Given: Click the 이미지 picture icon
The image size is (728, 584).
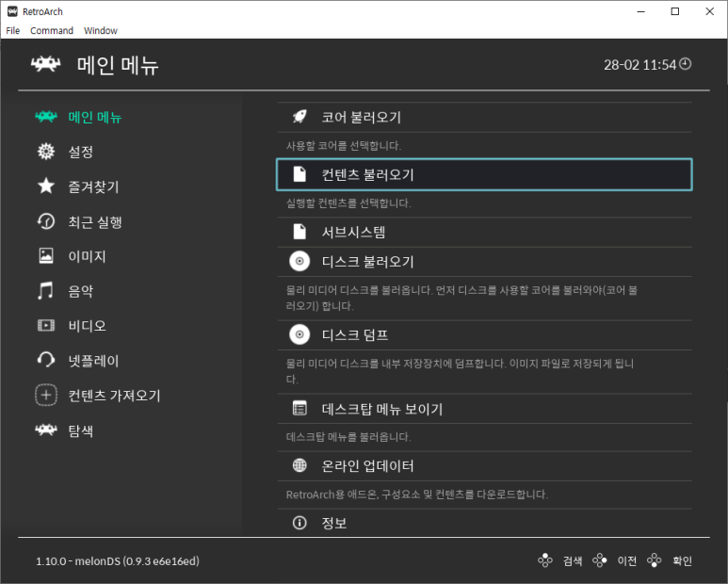Looking at the screenshot, I should click(x=46, y=256).
